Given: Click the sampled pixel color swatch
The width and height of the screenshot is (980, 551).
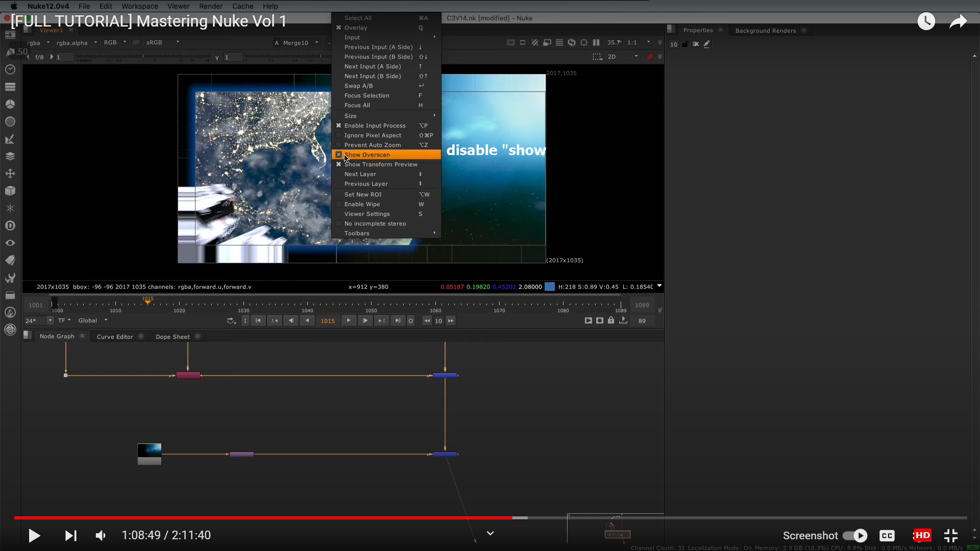Looking at the screenshot, I should [x=550, y=287].
